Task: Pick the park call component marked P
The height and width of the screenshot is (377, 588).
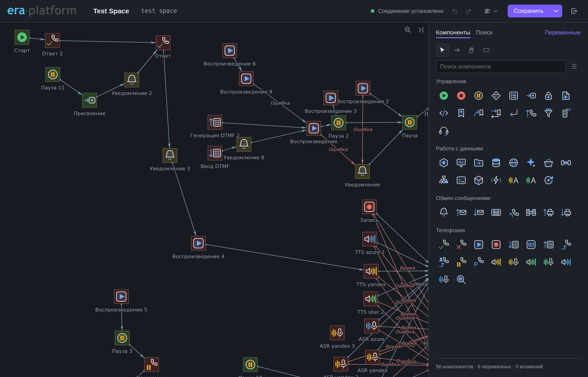Action: pyautogui.click(x=478, y=262)
